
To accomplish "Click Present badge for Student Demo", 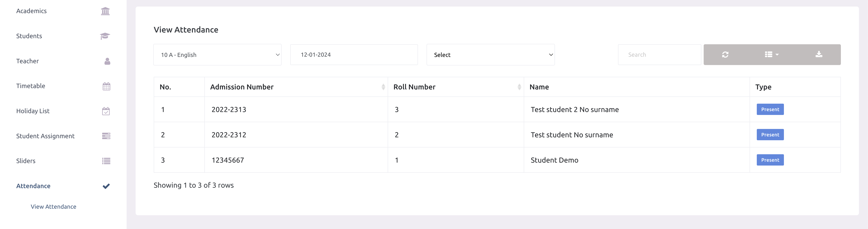I will [770, 160].
